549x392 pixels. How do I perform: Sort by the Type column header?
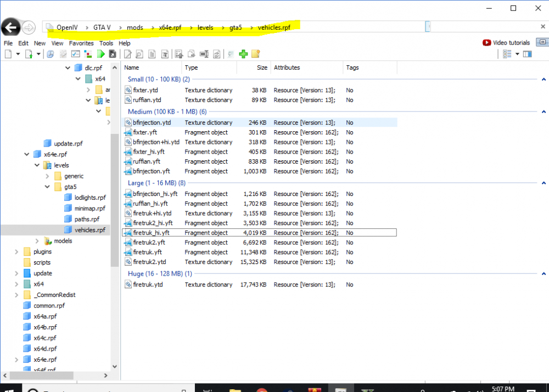(209, 68)
